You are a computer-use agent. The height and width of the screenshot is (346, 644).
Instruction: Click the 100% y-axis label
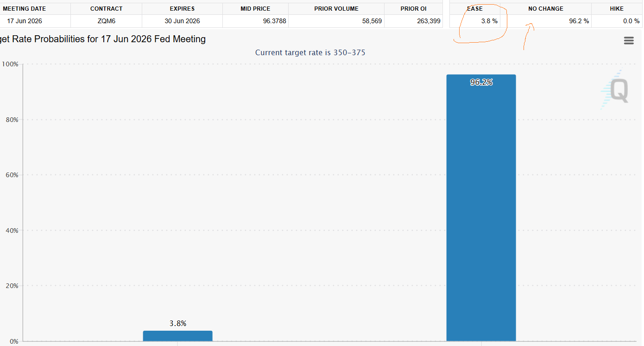[x=10, y=64]
